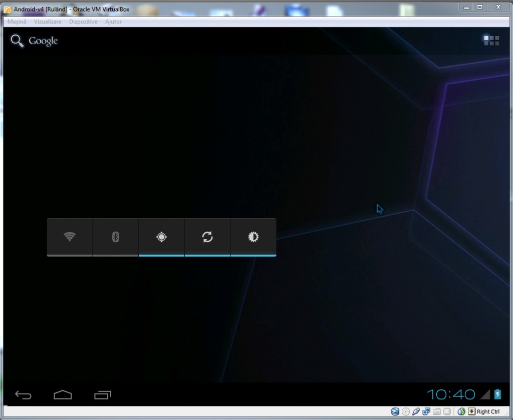
Task: Click the Google search bar text
Action: point(43,41)
